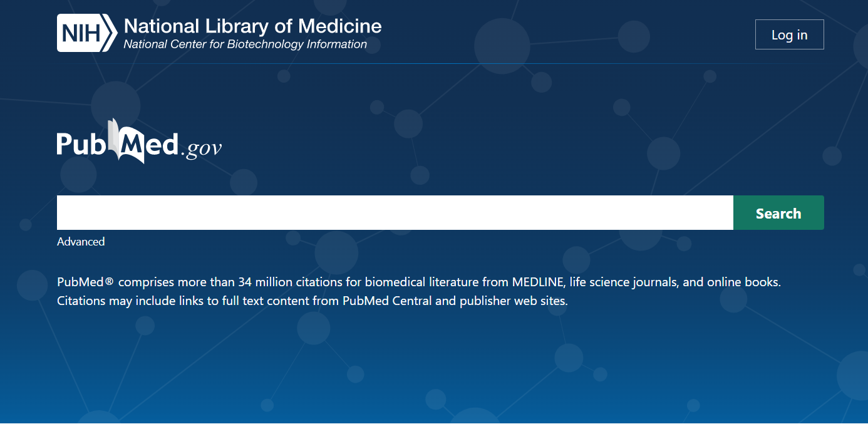Click the word MEDLINE in the description
868x429 pixels.
pyautogui.click(x=537, y=282)
